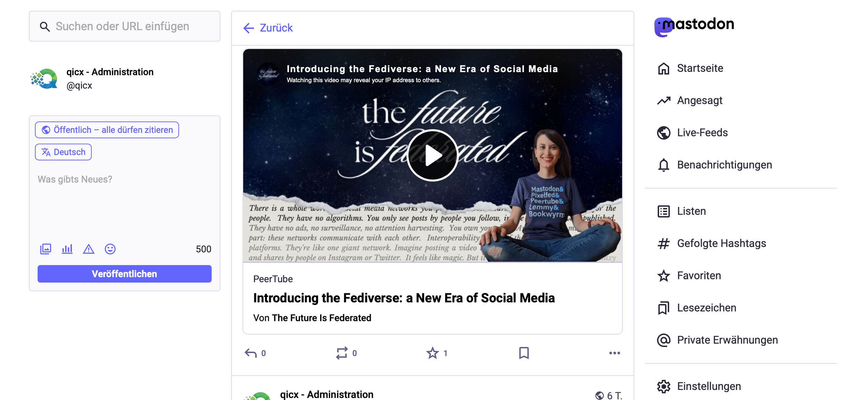868x400 pixels.
Task: Go back using the Zurück link
Action: (x=268, y=28)
